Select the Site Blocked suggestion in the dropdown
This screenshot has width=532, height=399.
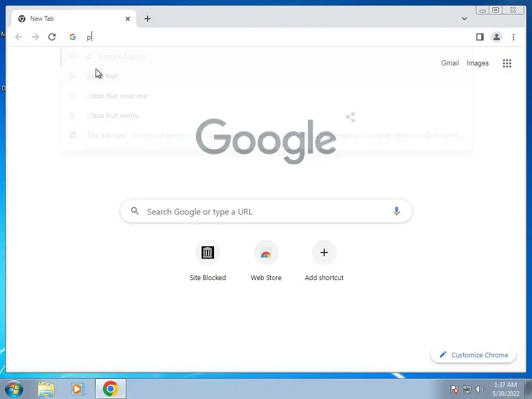266,135
